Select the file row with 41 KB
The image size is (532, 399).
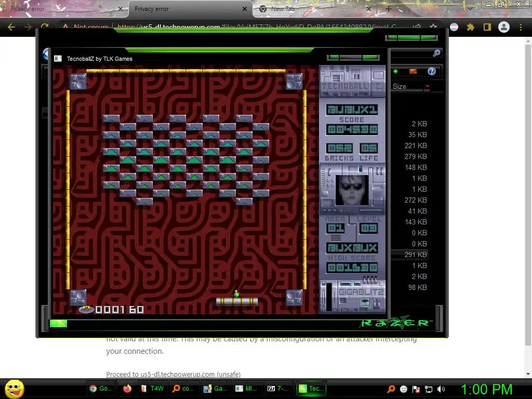[x=417, y=211]
